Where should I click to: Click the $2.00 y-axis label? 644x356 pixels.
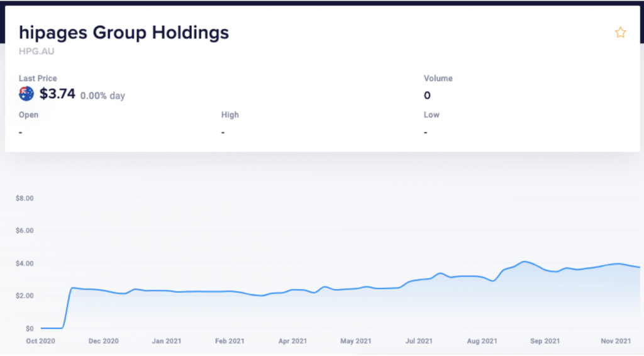point(25,296)
